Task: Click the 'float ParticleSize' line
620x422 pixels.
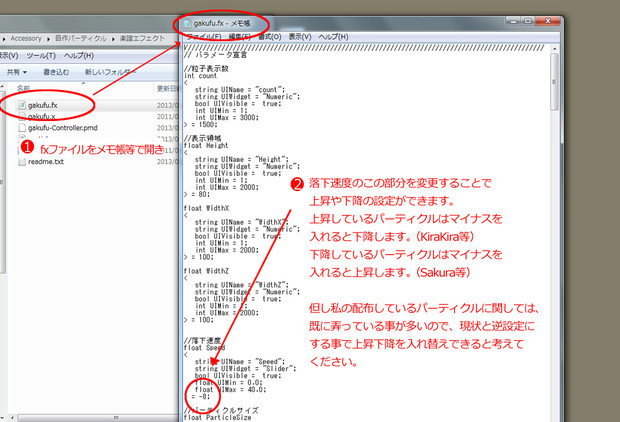Action: pyautogui.click(x=217, y=418)
